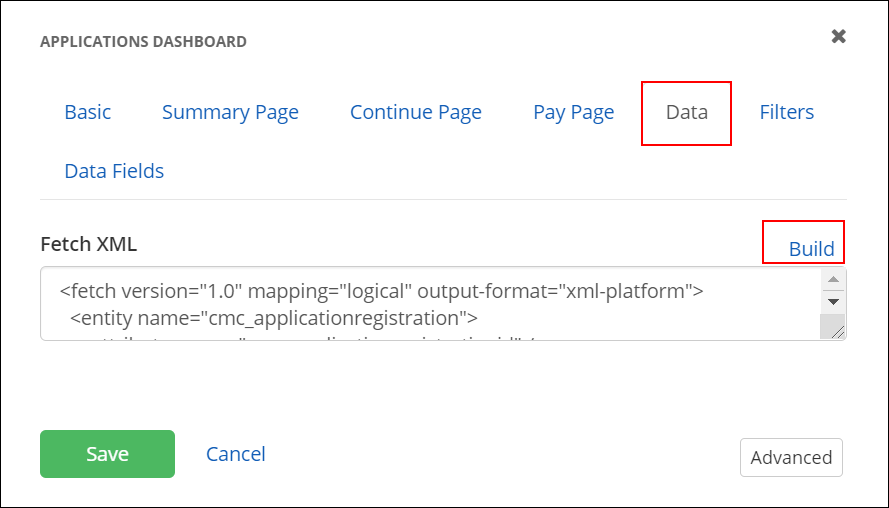Switch to the Data Fields tab

114,171
